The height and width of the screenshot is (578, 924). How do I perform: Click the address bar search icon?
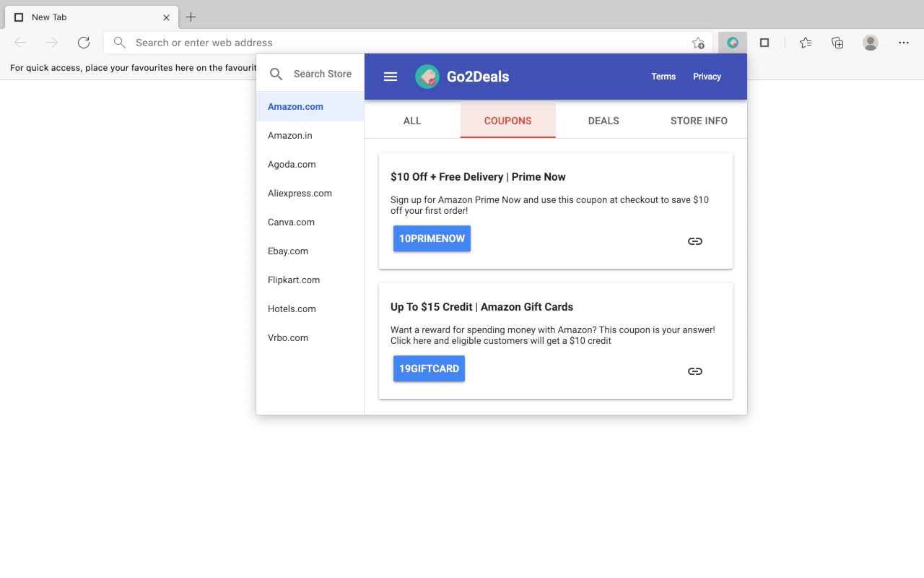click(x=120, y=43)
